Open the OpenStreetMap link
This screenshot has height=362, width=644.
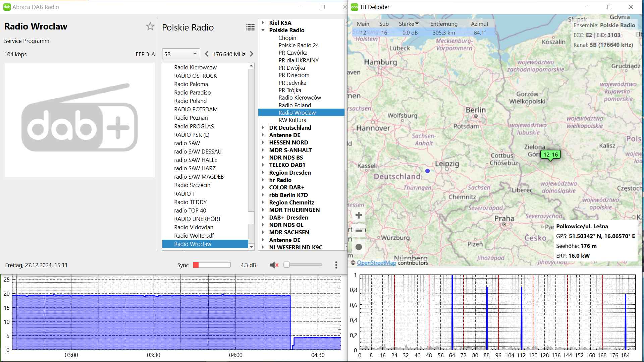tap(376, 263)
